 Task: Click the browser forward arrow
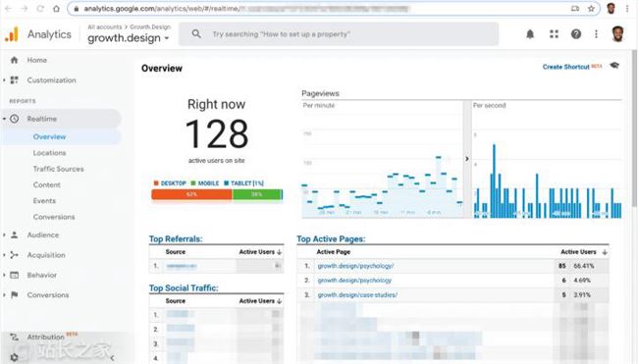pos(24,9)
